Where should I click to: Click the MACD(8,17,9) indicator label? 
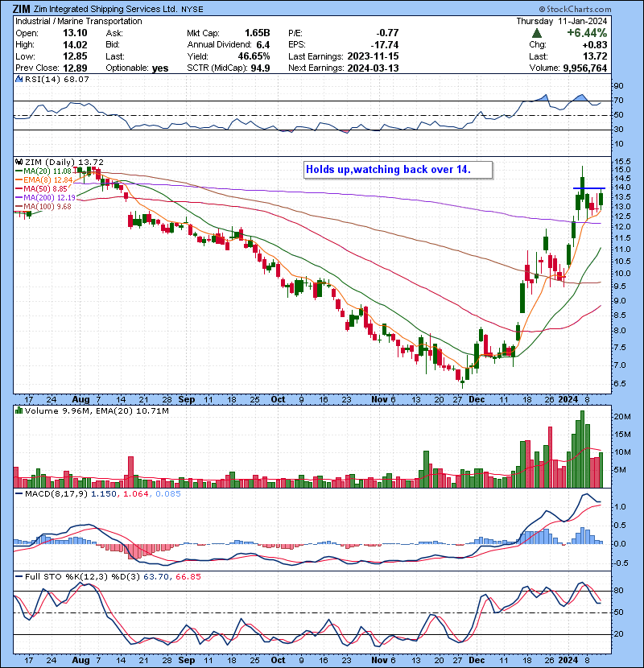(56, 494)
